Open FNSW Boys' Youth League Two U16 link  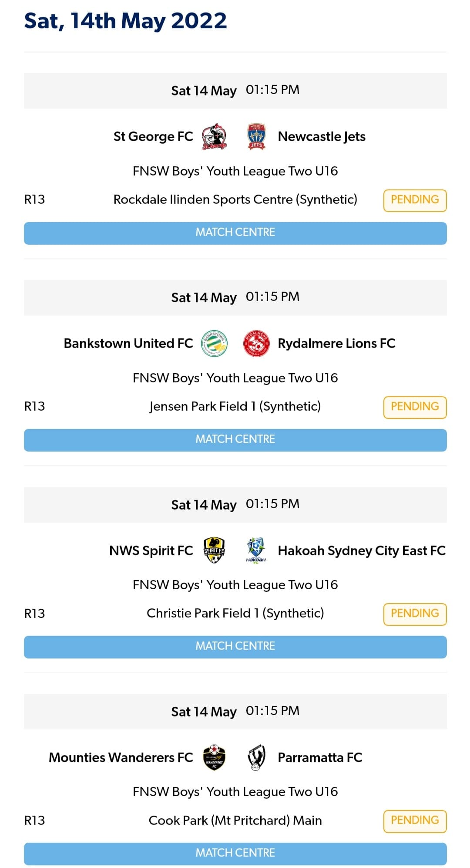point(235,171)
